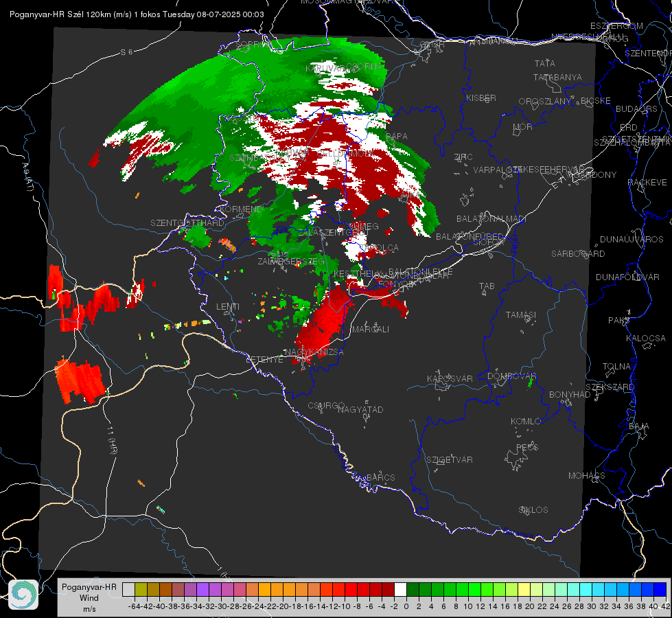The image size is (672, 618).
Task: Click the BARCS town label
Action: pos(380,477)
